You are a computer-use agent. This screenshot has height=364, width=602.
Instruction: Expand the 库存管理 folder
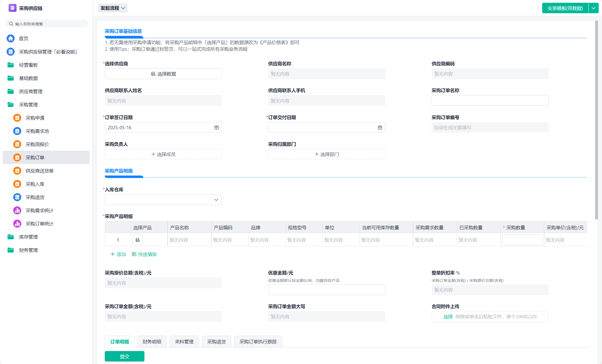10,237
